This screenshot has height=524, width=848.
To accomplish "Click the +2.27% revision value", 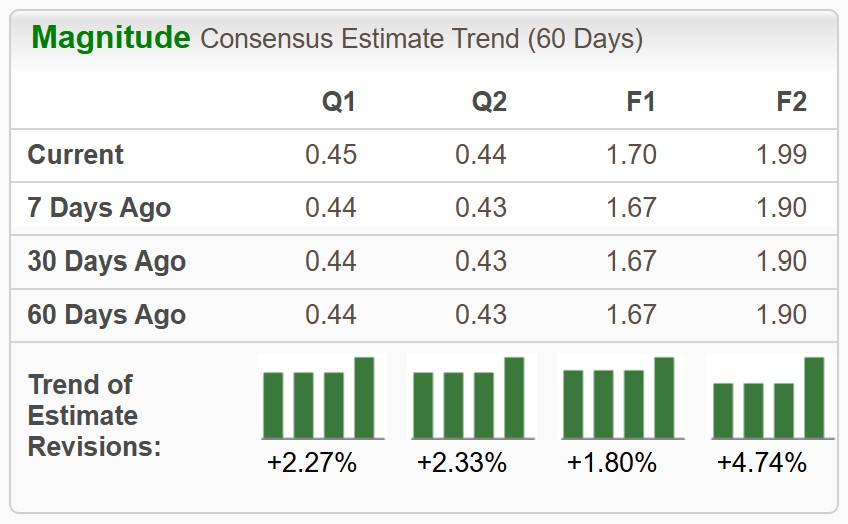I will point(312,463).
